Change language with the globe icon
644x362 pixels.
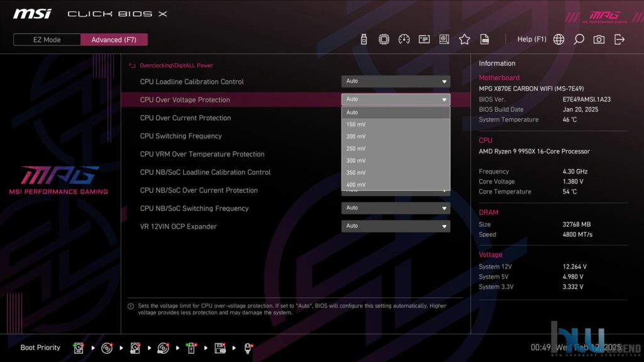(x=558, y=40)
